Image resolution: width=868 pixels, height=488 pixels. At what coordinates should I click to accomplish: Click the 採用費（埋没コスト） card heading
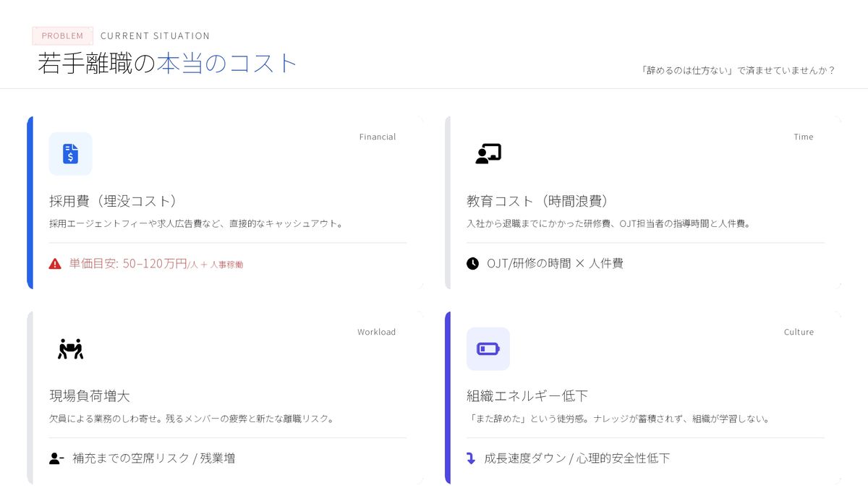coord(114,201)
